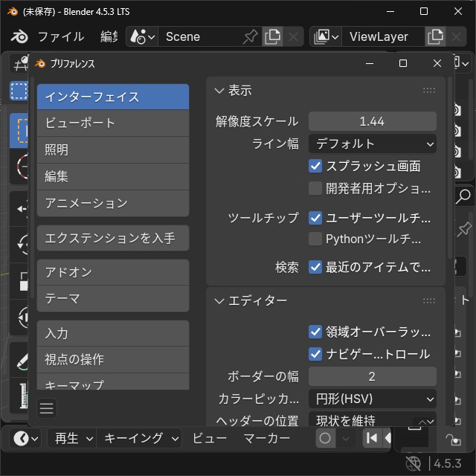Select the インターフェイス preferences tab
476x476 pixels.
click(x=113, y=97)
